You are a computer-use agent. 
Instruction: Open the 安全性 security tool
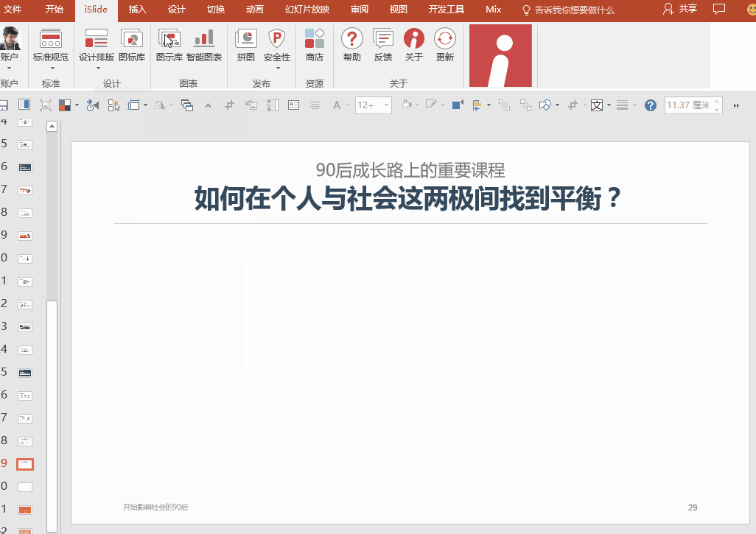277,45
